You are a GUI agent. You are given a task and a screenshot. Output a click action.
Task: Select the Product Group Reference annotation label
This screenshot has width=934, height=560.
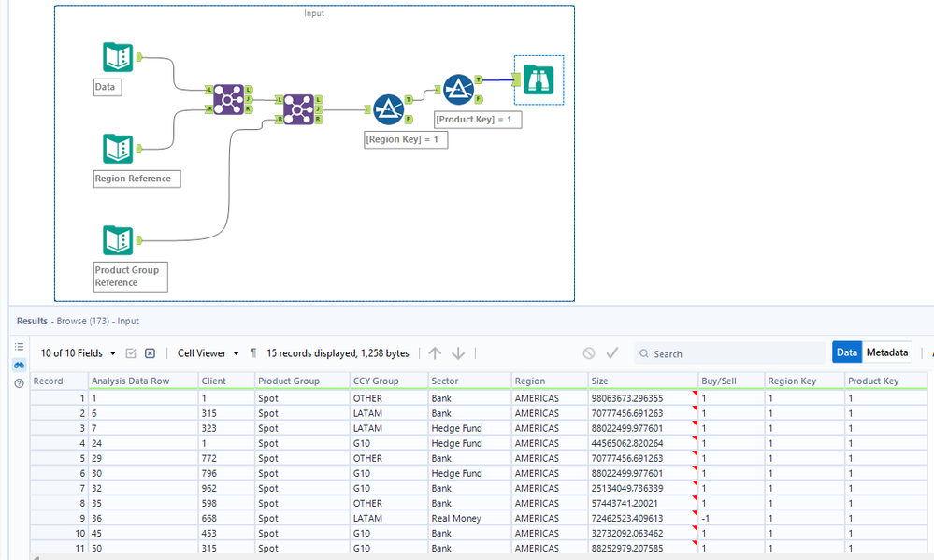pyautogui.click(x=131, y=277)
